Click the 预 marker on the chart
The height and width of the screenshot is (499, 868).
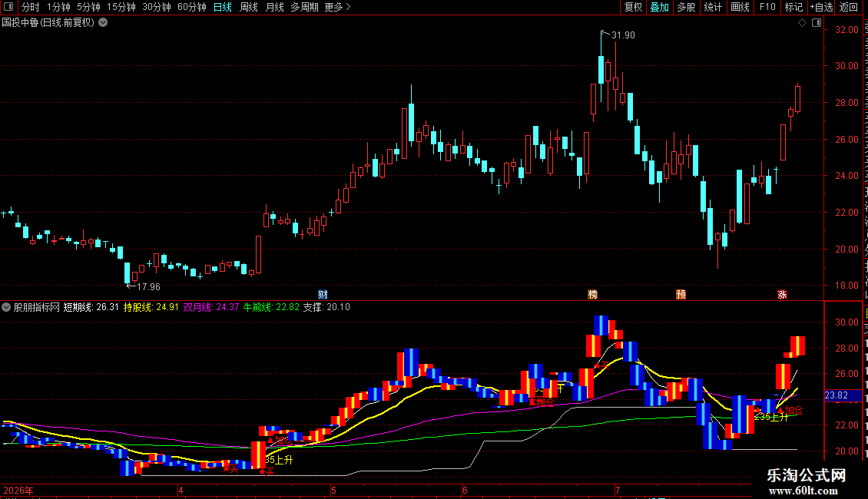point(681,294)
